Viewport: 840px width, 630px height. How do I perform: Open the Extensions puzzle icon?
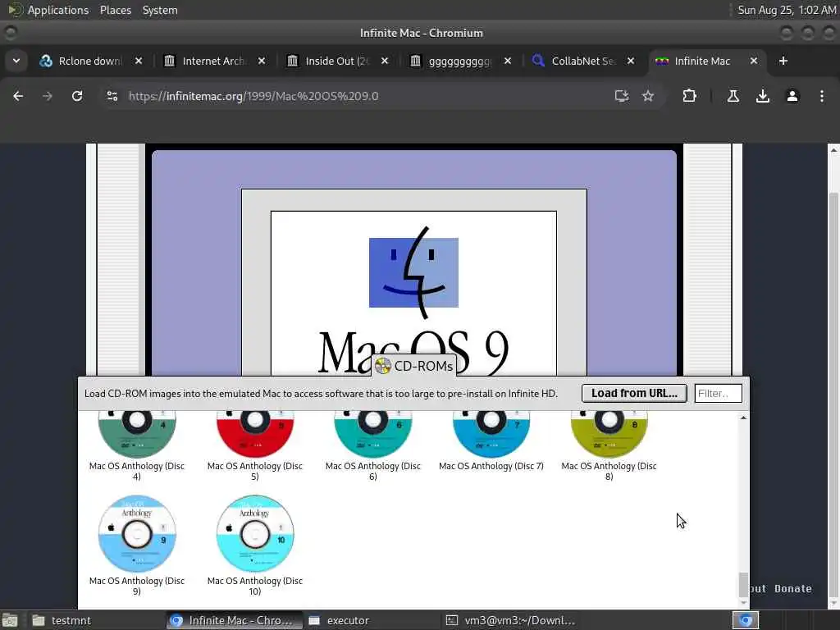coord(689,96)
